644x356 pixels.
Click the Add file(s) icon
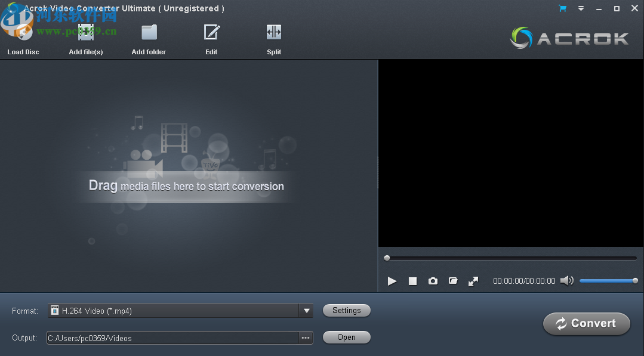(x=85, y=33)
